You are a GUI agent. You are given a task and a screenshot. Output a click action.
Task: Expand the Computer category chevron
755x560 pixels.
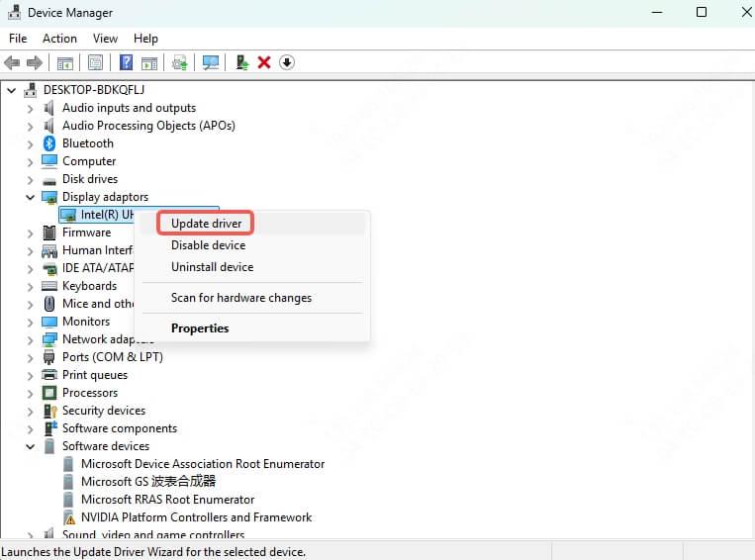tap(31, 162)
